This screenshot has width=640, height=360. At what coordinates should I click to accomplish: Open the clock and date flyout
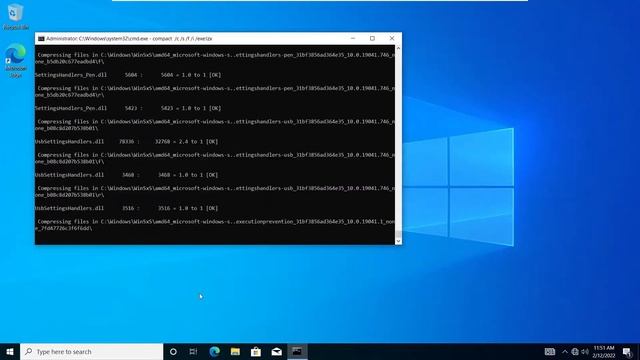tap(604, 351)
